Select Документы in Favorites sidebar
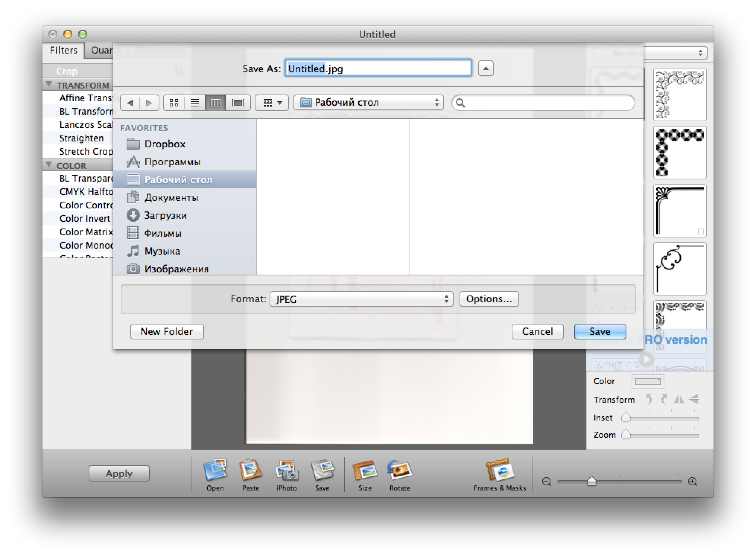 [x=171, y=198]
